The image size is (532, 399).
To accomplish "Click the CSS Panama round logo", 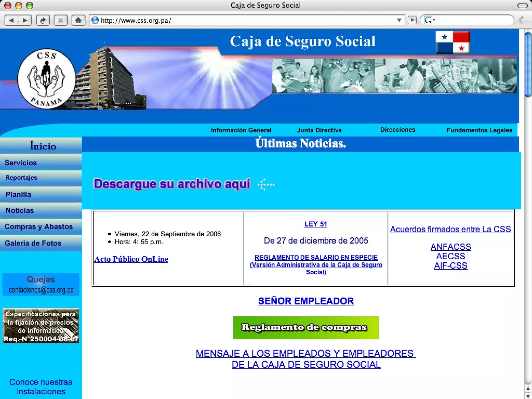I will [46, 78].
